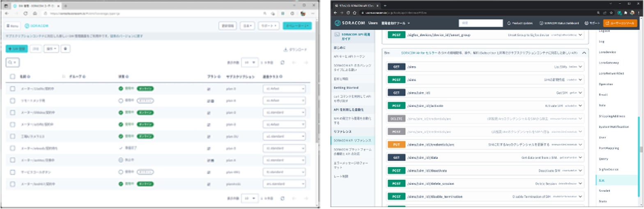Click Edge browser reload icon in console window
The height and width of the screenshot is (209, 644).
[25, 14]
